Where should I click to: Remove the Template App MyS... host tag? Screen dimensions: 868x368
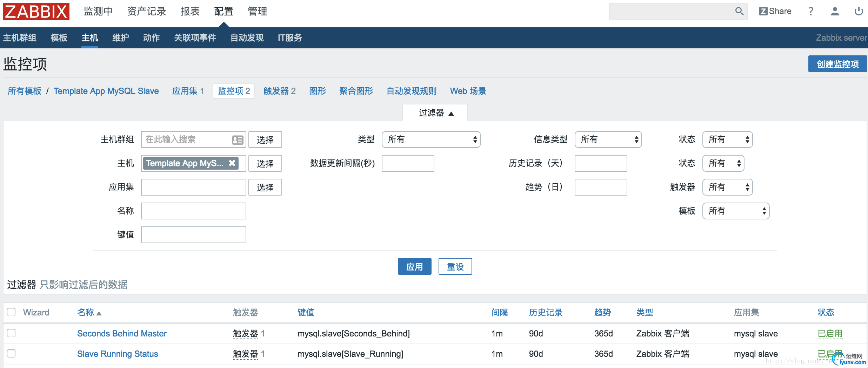tap(232, 163)
